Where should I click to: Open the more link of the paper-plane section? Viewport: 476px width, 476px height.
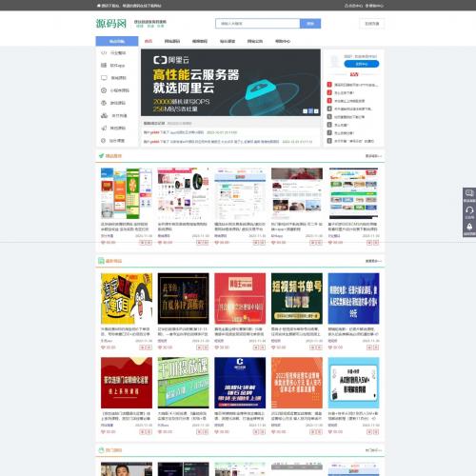373,156
